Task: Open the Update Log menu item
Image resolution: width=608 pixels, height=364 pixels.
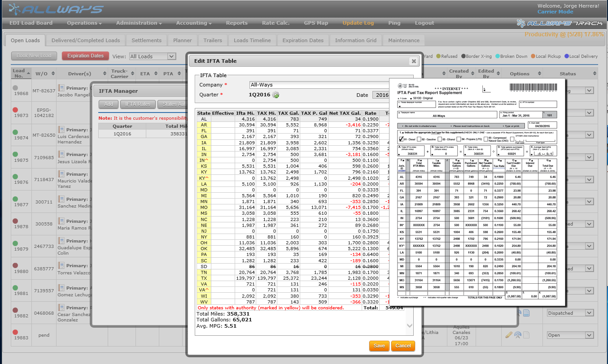Action: click(358, 23)
